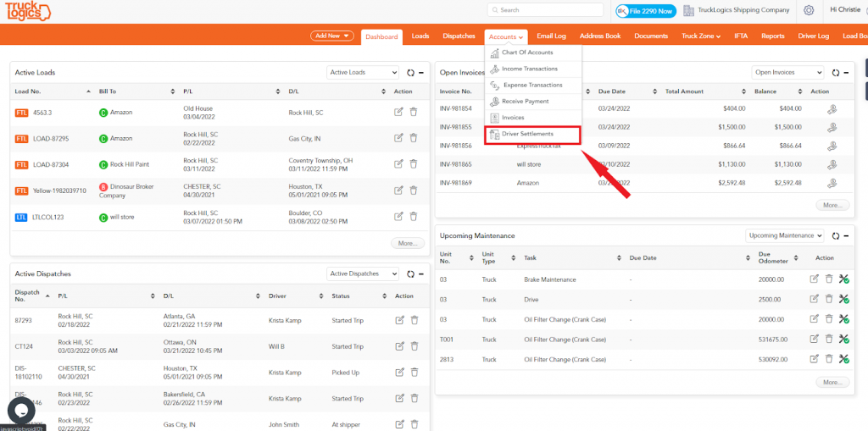Open the settings gear
Image resolution: width=868 pixels, height=431 pixels.
point(809,10)
